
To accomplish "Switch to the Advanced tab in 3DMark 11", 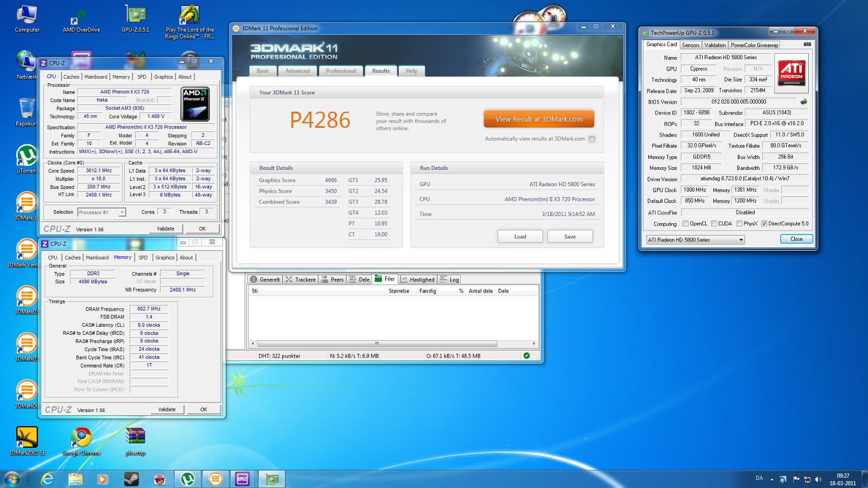I will click(297, 71).
